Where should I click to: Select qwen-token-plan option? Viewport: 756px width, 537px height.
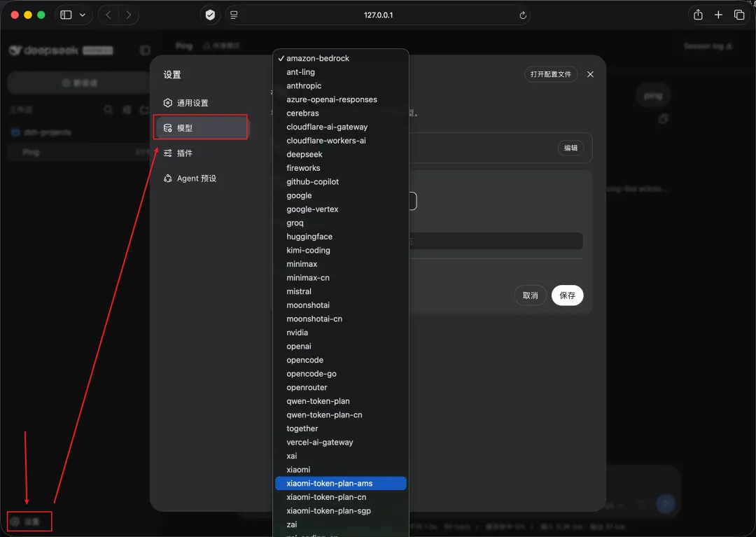point(340,402)
